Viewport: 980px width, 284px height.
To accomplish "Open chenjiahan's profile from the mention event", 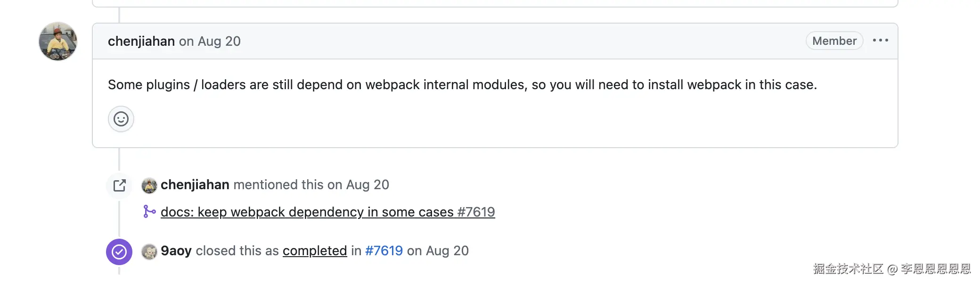I will [195, 185].
